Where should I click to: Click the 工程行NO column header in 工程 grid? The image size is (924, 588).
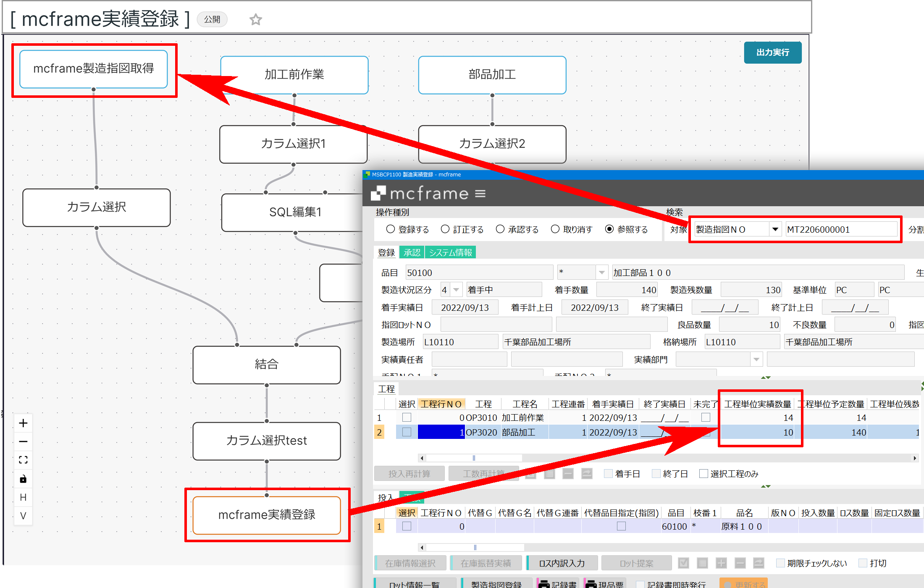[x=441, y=404]
